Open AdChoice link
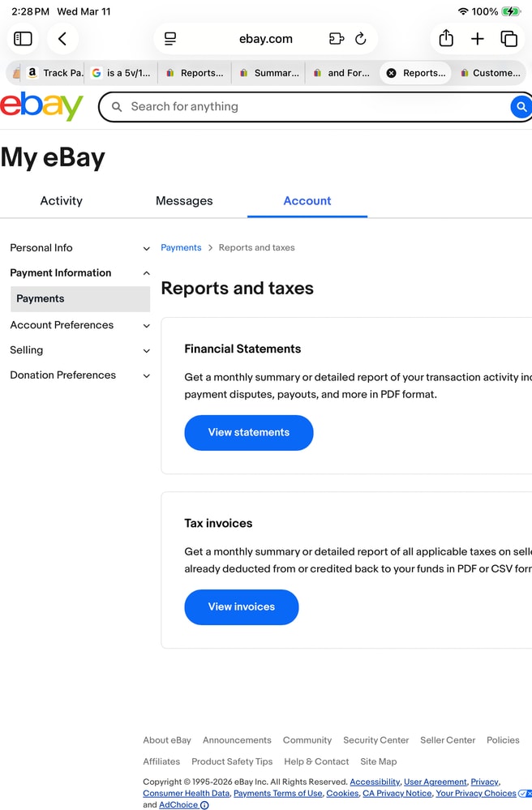The image size is (532, 810). [178, 805]
